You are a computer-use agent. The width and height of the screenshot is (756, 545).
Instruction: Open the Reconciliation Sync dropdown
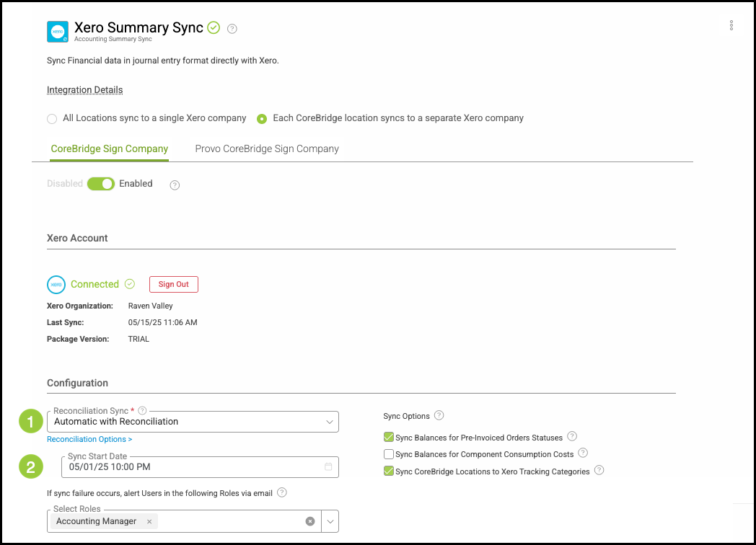coord(193,422)
